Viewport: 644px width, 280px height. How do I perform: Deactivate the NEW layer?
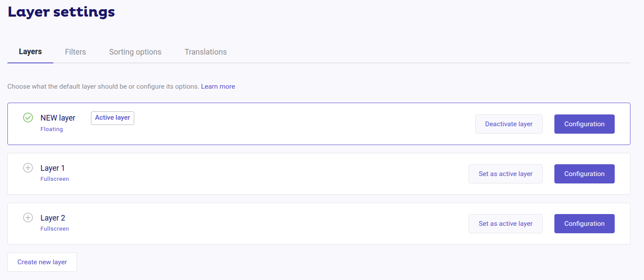tap(508, 124)
